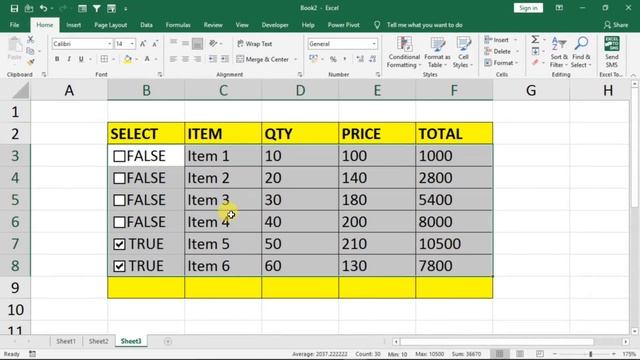Switch to Sheet1 tab
The image size is (640, 360).
pos(66,341)
